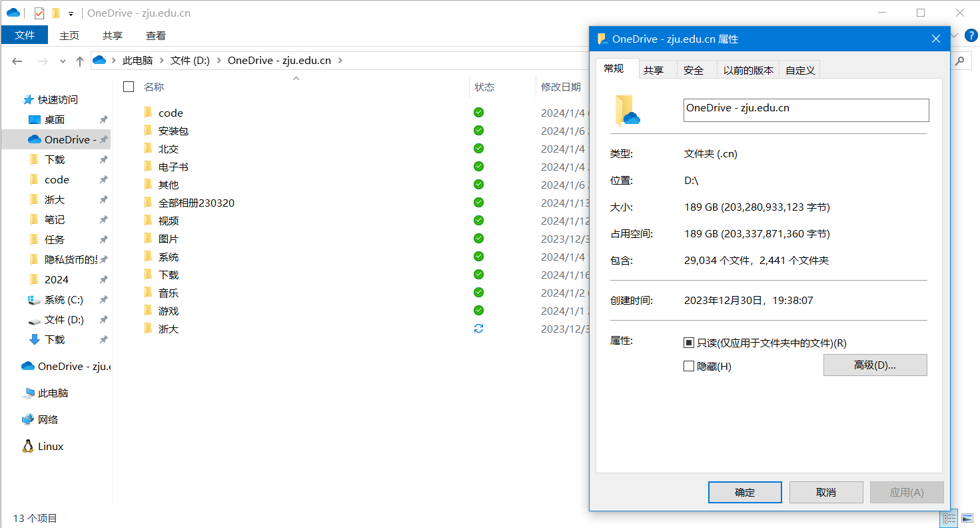Select 此电脑 in the navigation sidebar
The width and height of the screenshot is (980, 528).
(x=53, y=393)
